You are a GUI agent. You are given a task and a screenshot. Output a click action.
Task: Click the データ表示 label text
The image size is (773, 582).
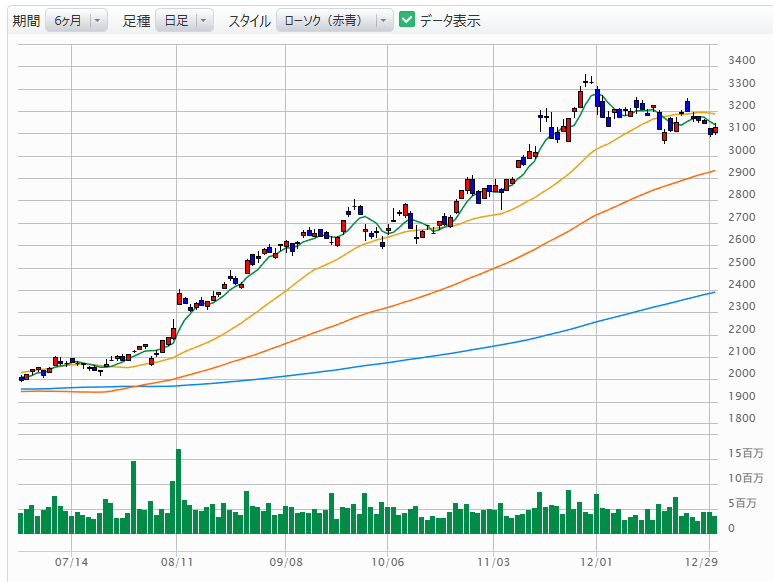[x=450, y=20]
